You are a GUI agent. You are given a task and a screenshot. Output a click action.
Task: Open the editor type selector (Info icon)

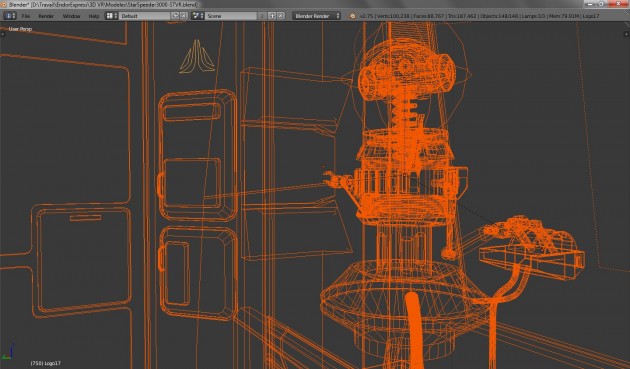click(x=10, y=16)
